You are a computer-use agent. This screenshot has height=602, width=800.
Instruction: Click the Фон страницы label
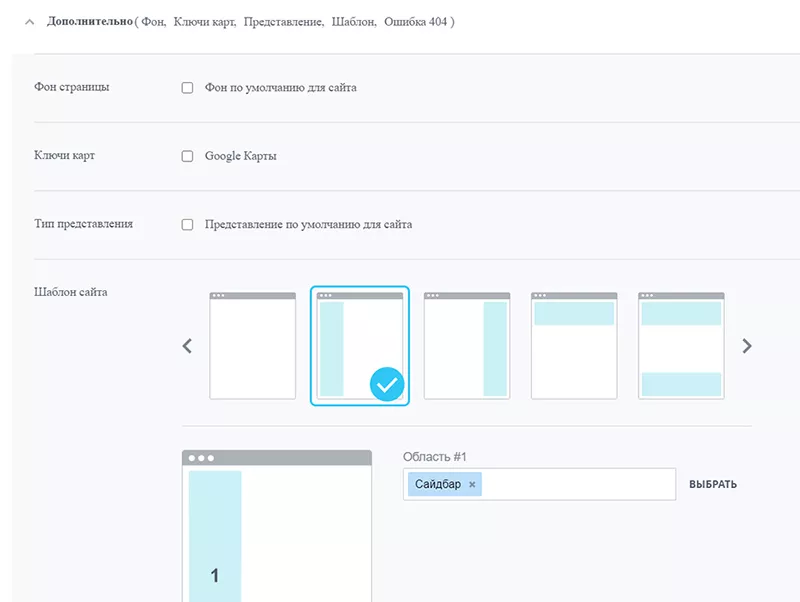pyautogui.click(x=71, y=87)
